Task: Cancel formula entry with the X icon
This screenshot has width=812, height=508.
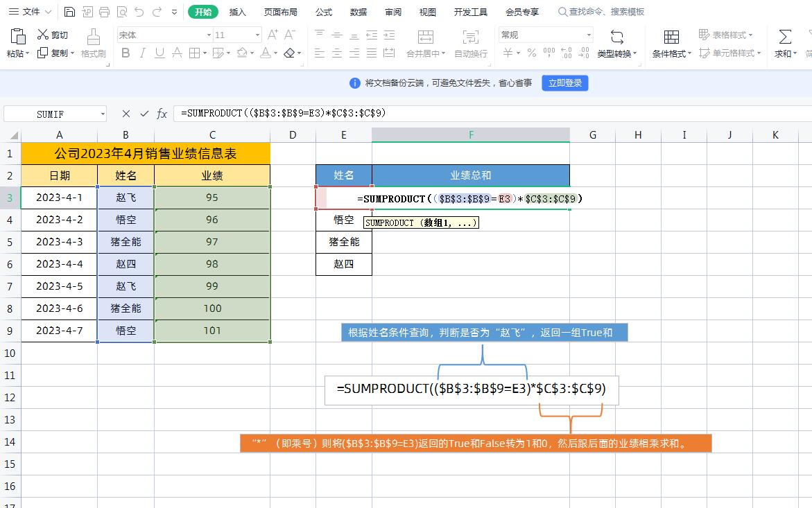Action: point(126,114)
